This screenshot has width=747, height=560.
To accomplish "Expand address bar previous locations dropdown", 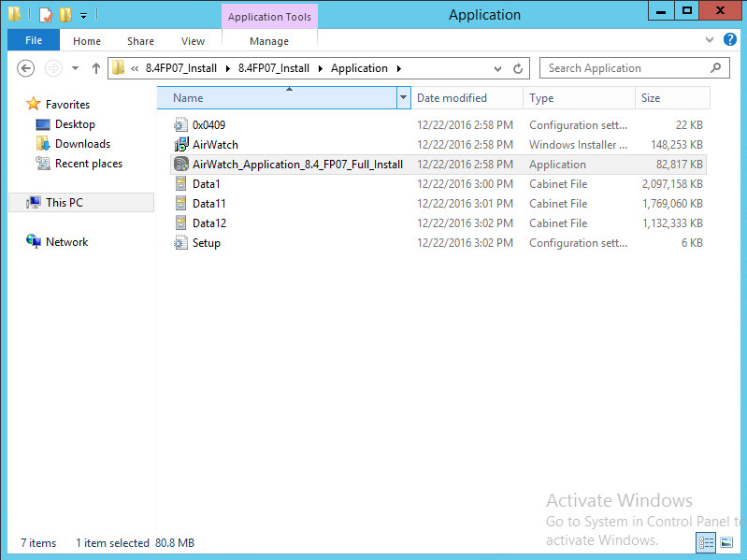I will tap(497, 68).
